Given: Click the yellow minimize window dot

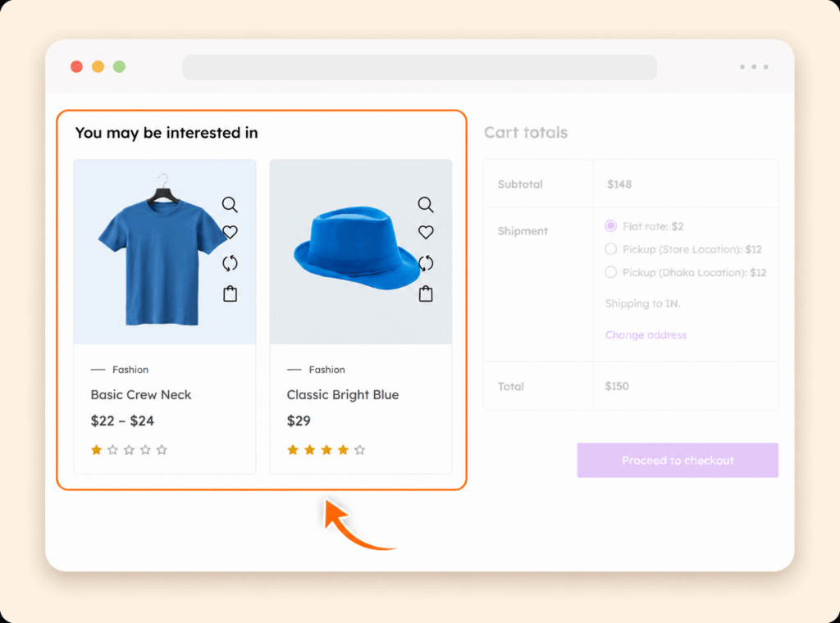Looking at the screenshot, I should pyautogui.click(x=98, y=66).
